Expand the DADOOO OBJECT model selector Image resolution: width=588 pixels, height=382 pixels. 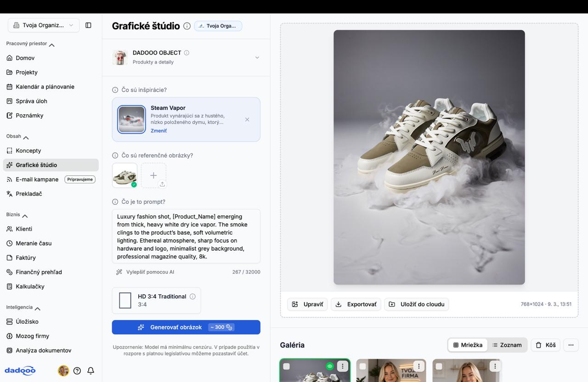pos(257,57)
